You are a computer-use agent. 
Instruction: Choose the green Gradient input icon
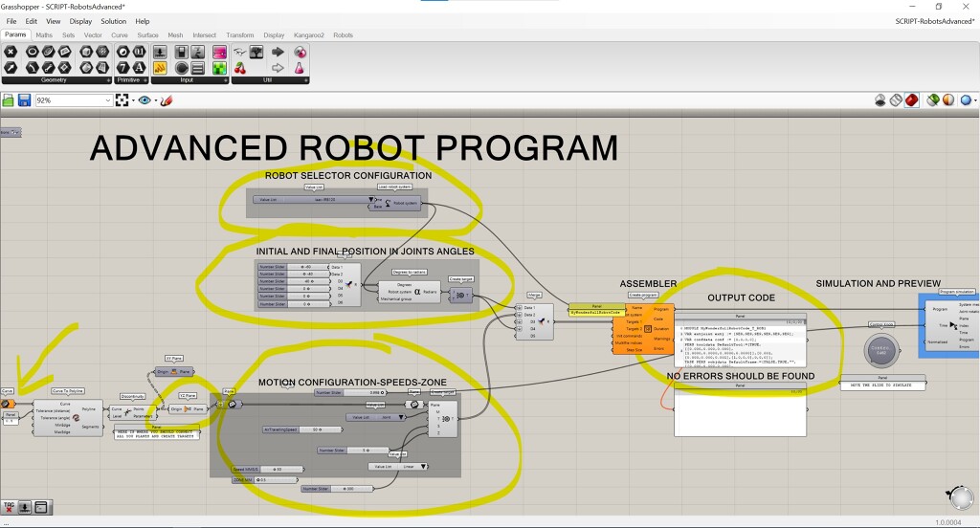219,68
